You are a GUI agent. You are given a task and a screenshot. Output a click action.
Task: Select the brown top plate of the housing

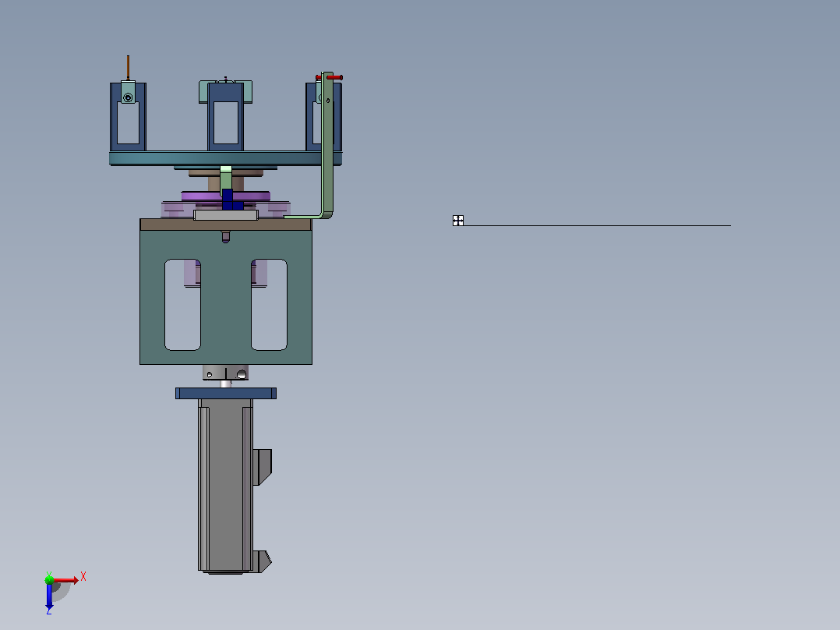tap(225, 225)
